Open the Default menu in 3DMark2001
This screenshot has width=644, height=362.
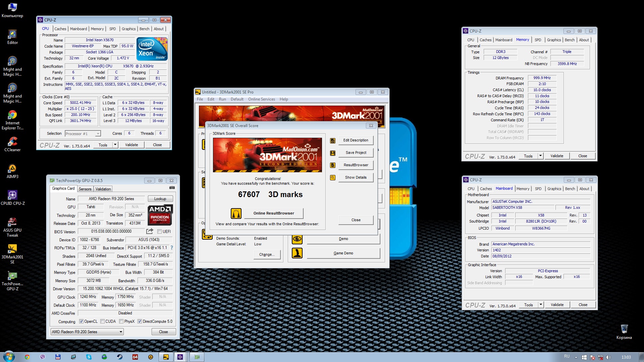click(237, 99)
